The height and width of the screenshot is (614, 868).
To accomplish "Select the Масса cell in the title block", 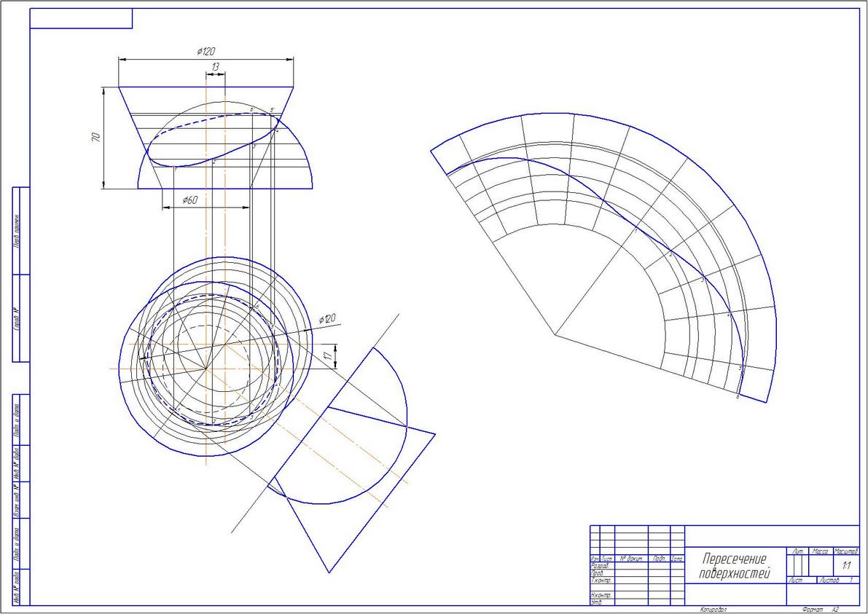I will pyautogui.click(x=821, y=551).
